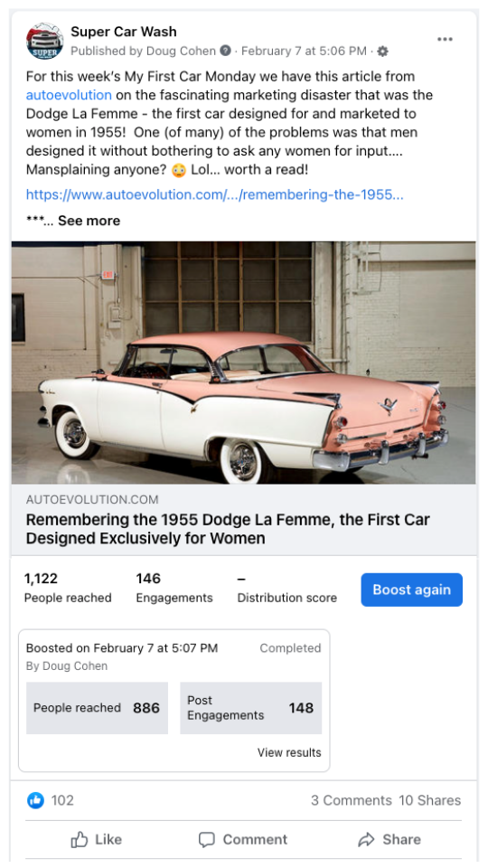
Task: Click the Share arrow button
Action: click(389, 839)
